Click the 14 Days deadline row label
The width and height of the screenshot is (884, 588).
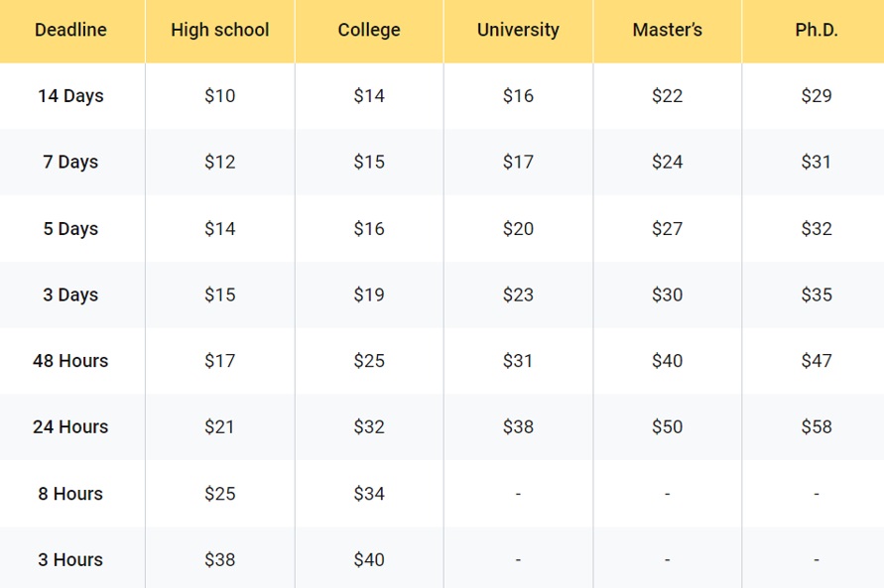click(70, 96)
